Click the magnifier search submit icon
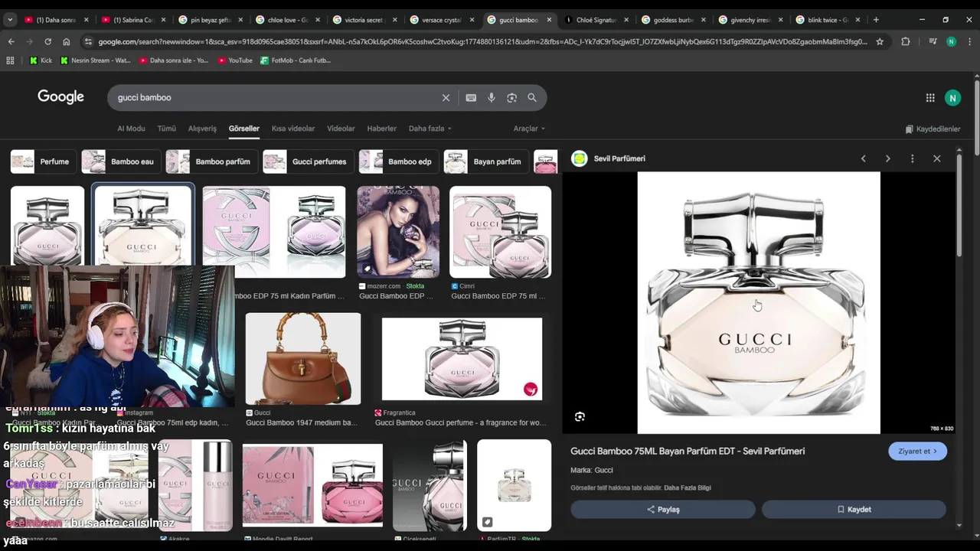This screenshot has width=980, height=551. coord(532,98)
